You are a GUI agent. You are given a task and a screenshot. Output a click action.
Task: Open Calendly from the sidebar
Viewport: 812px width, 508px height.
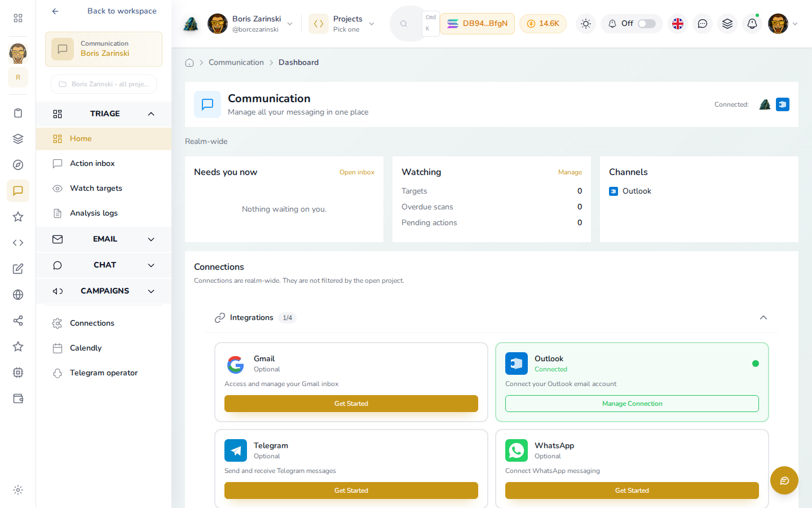[104, 348]
